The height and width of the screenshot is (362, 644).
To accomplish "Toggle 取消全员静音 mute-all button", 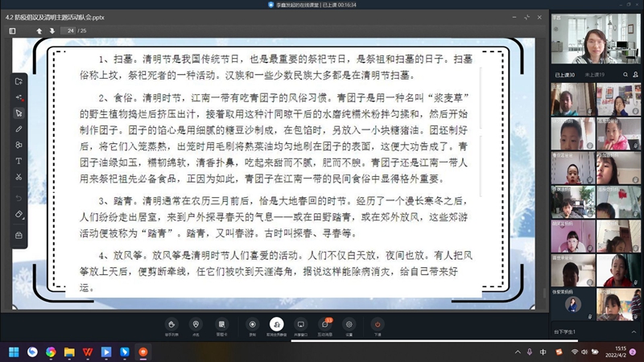I will (277, 327).
